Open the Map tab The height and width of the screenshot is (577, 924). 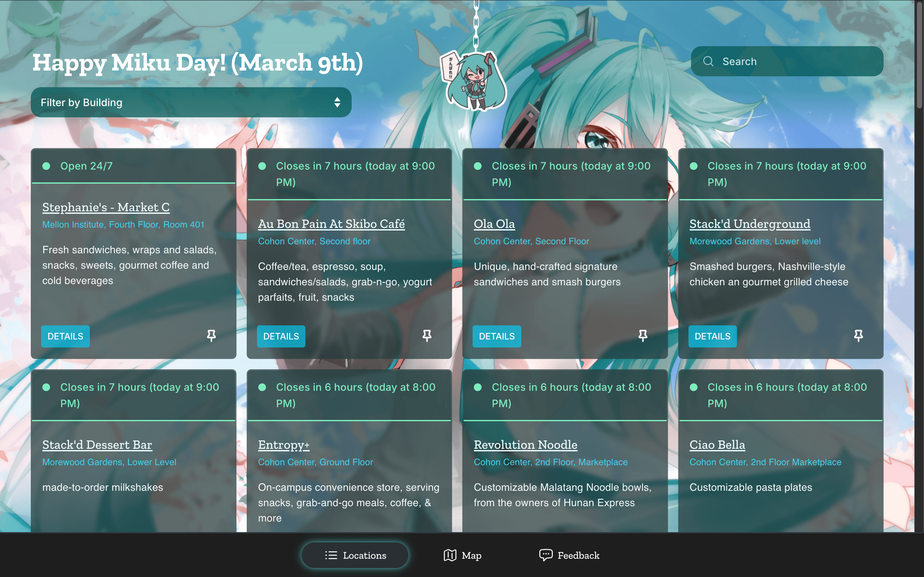coord(462,555)
